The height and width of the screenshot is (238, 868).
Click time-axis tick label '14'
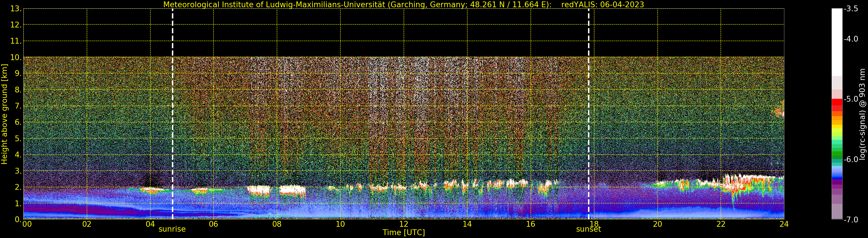tap(467, 224)
